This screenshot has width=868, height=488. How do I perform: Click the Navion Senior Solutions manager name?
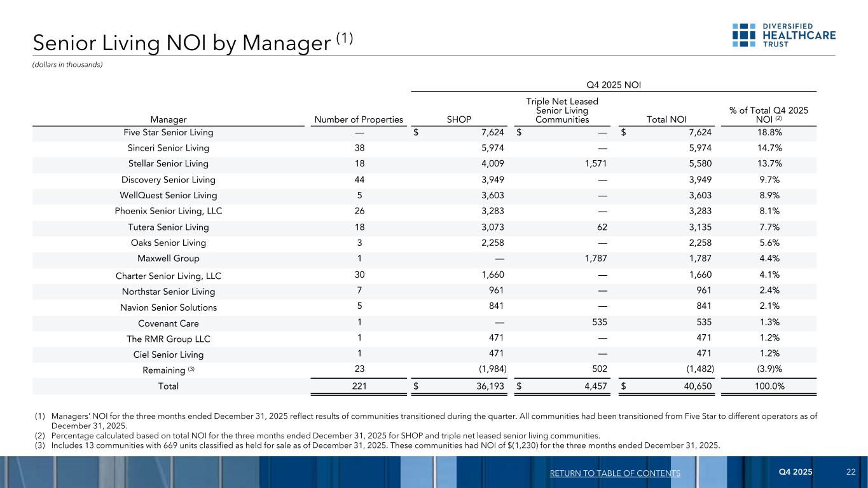(169, 308)
